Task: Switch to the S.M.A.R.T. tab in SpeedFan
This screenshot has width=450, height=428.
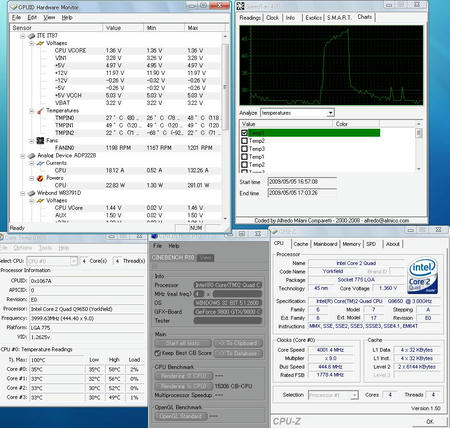Action: [x=339, y=18]
